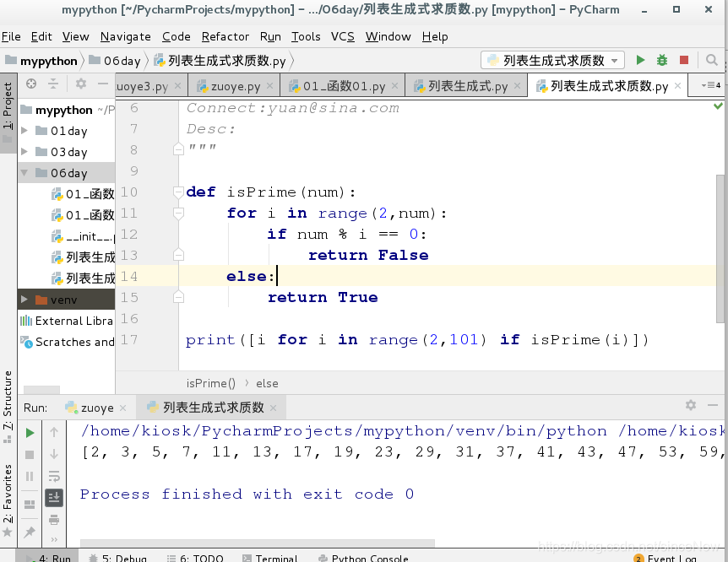This screenshot has width=728, height=562.
Task: Fold the for loop at line 11
Action: tap(178, 213)
